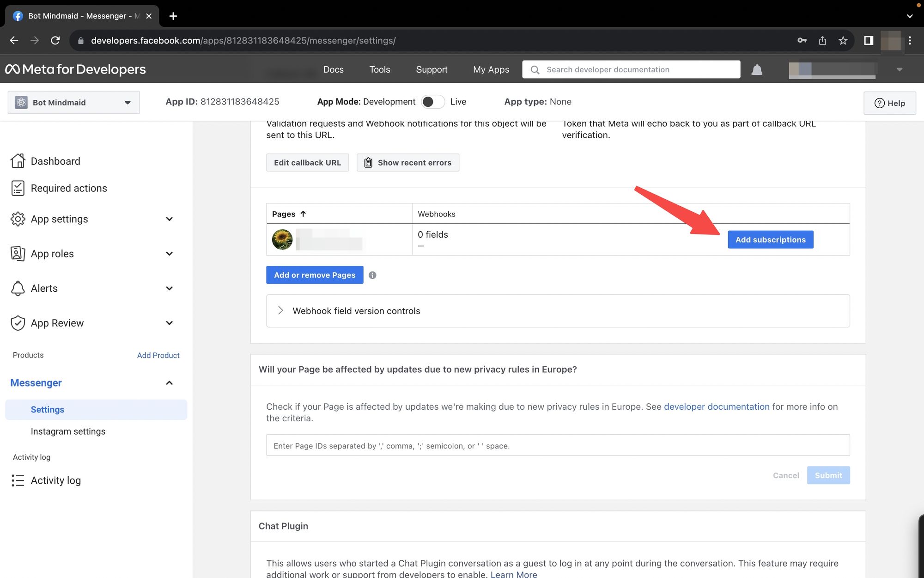Click the Required actions checklist icon

18,188
